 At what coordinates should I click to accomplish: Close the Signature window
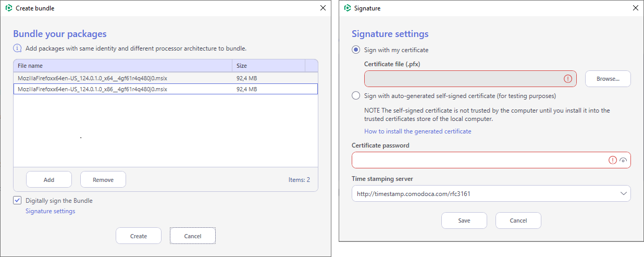tap(635, 8)
